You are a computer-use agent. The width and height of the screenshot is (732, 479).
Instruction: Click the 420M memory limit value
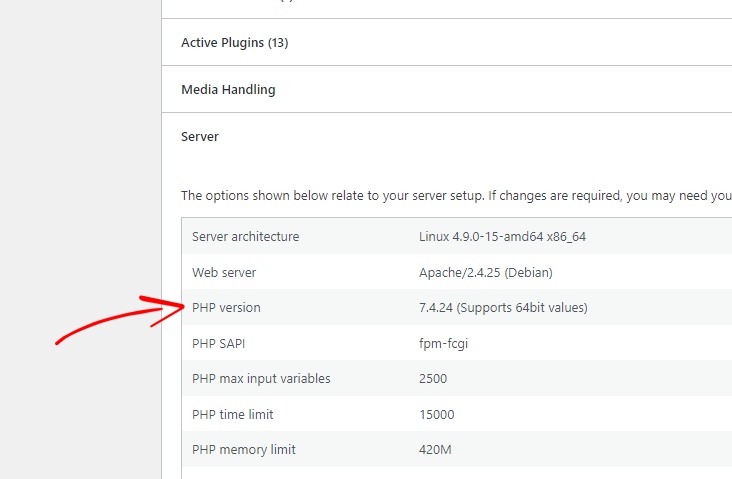pos(435,450)
